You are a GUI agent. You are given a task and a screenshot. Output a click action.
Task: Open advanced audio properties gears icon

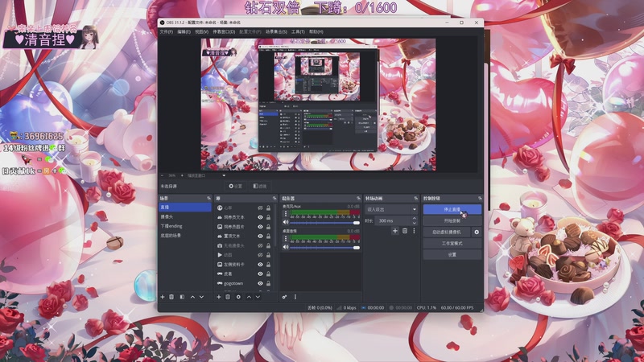(284, 297)
